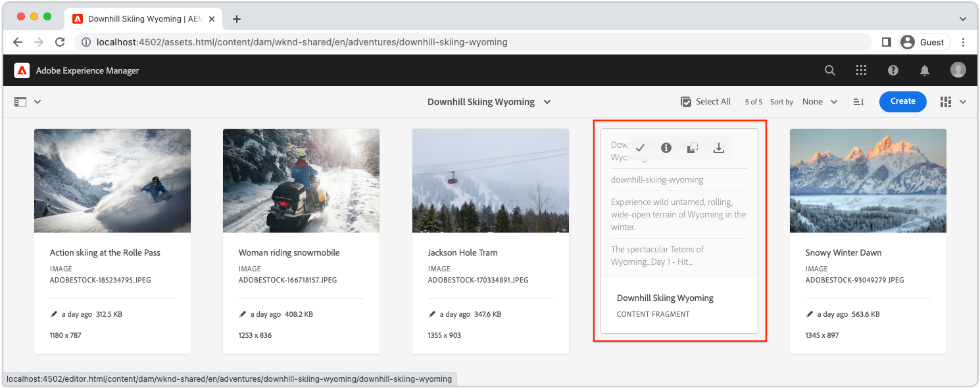Download the Downhill Skiing Wyoming fragment
The image size is (980, 389).
pyautogui.click(x=719, y=149)
